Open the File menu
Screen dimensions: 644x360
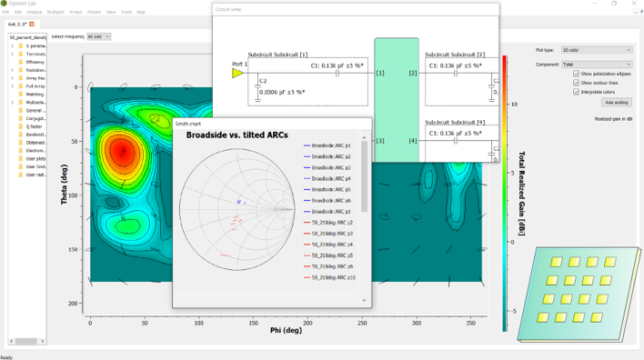5,12
